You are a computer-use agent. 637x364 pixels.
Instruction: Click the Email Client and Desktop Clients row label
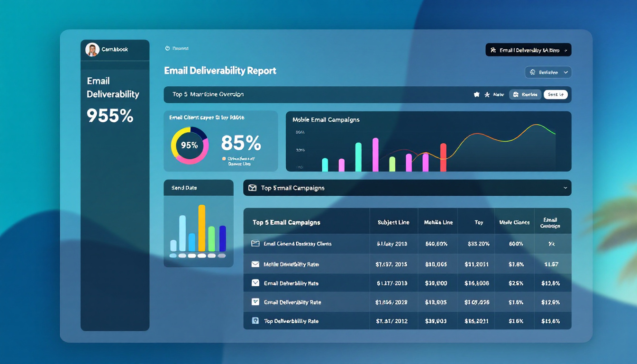[x=298, y=244]
